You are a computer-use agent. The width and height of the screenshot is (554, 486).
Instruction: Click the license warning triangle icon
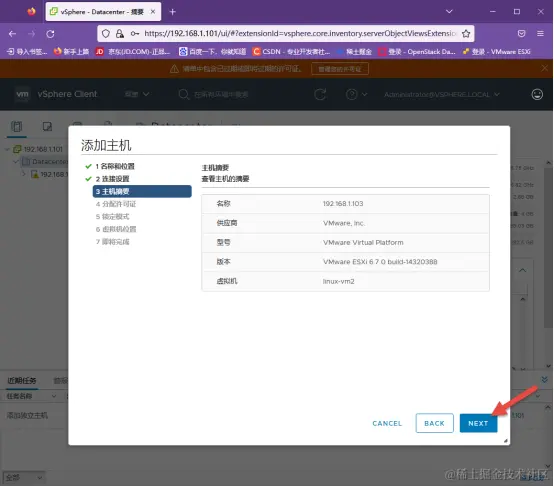point(174,69)
